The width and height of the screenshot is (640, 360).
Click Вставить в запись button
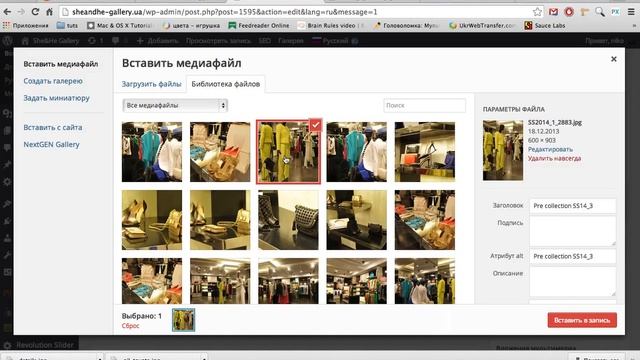[582, 320]
